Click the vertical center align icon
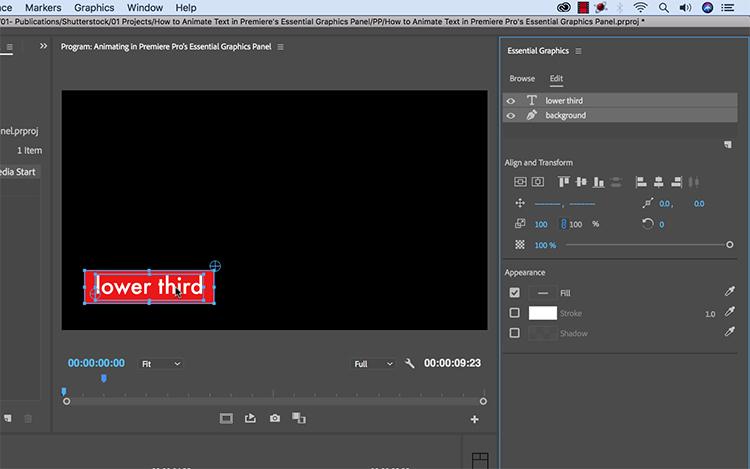Screen dimensions: 750x469 coord(520,182)
